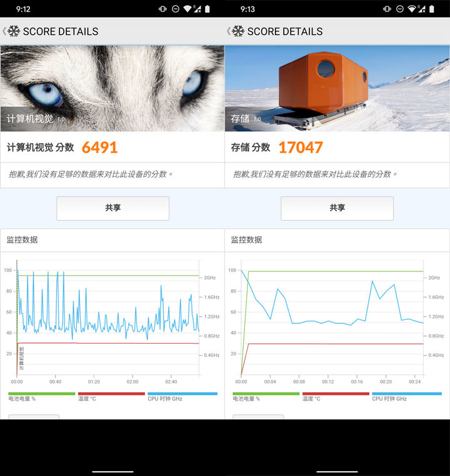Tap do-not-disturb icon in 9:13 status bar
Screen dimensions: 450x476
[400, 9]
